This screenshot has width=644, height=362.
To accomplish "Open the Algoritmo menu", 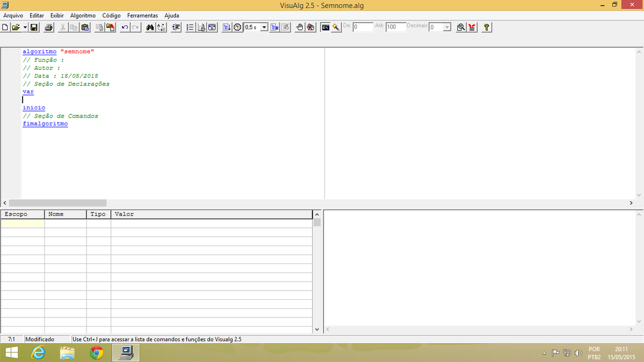I will 83,15.
